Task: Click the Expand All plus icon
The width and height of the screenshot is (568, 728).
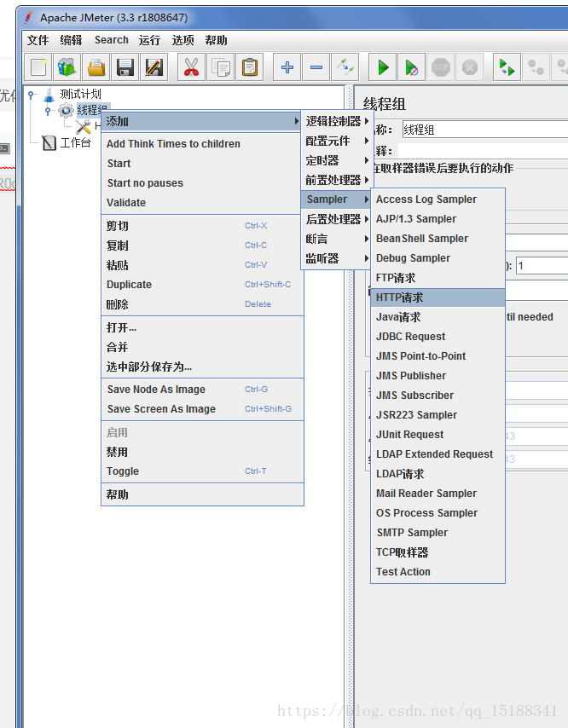Action: tap(287, 68)
